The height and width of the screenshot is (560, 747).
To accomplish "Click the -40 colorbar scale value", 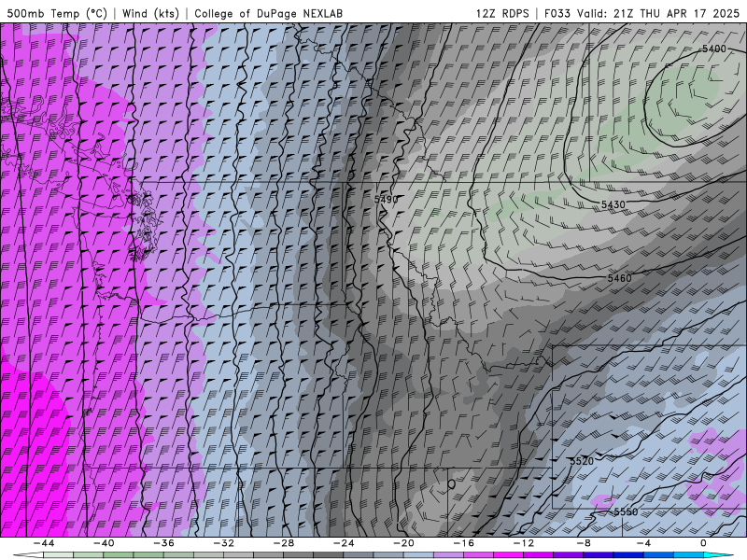I will coord(104,543).
